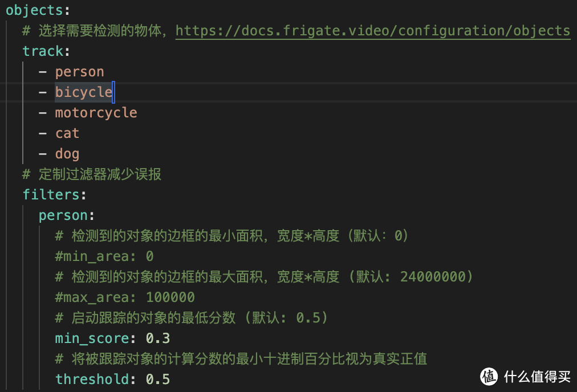
Task: Place cursor on the cat entry
Action: tap(67, 133)
